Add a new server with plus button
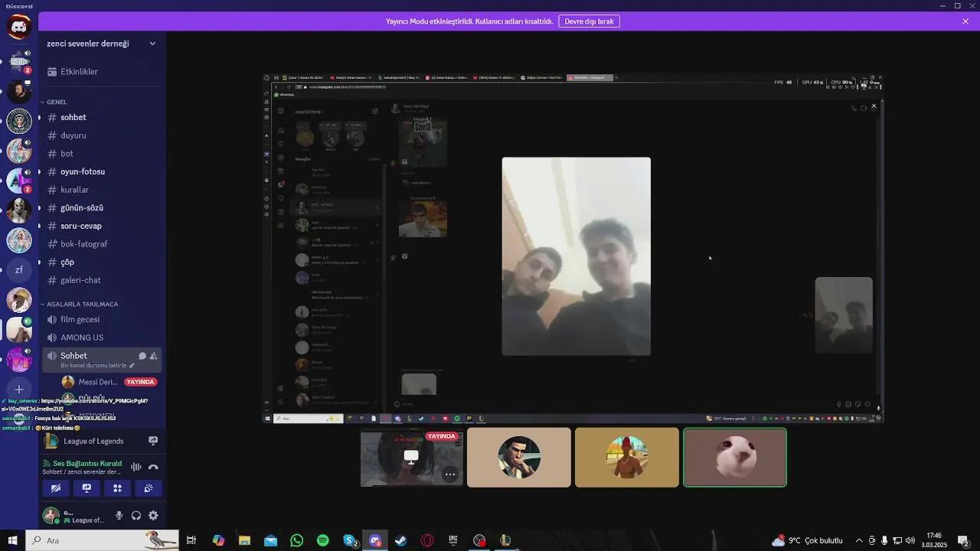 [19, 390]
